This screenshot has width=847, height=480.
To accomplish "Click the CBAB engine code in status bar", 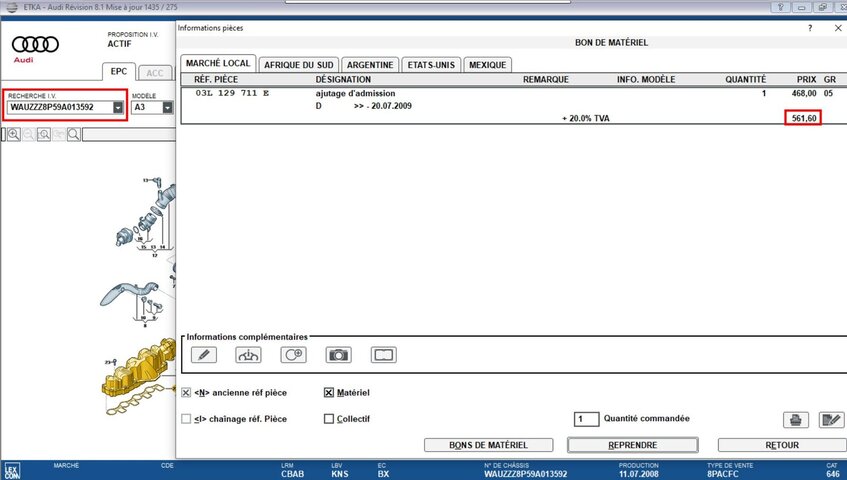I will tap(292, 474).
